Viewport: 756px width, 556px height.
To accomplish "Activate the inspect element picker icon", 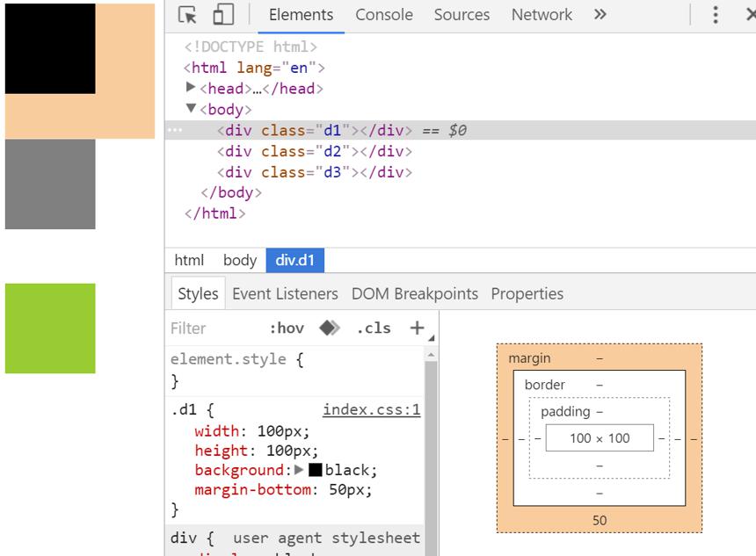I will [187, 15].
